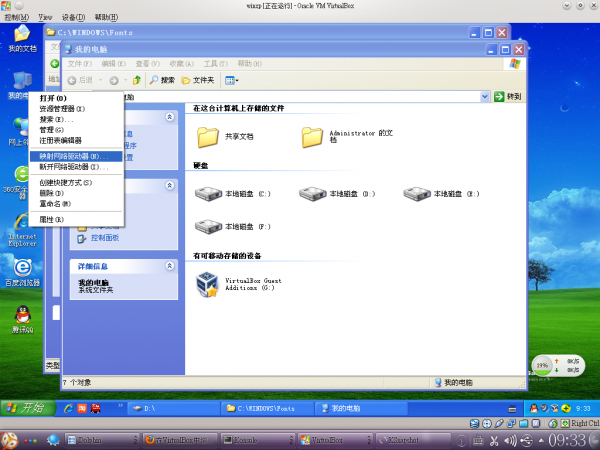Viewport: 600px width, 450px height.
Task: Open VirtualBox 控制(M) menu
Action: click(x=16, y=17)
